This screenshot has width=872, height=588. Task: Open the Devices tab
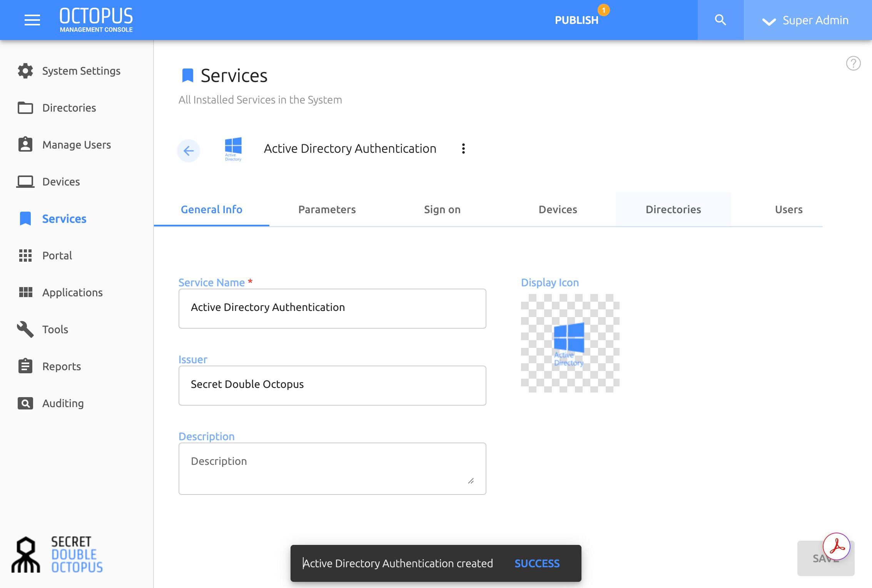click(x=558, y=209)
